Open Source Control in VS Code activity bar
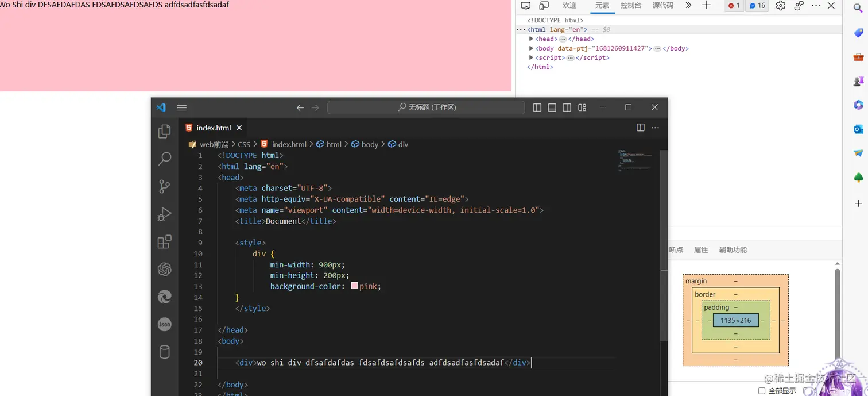The image size is (868, 396). [x=165, y=186]
